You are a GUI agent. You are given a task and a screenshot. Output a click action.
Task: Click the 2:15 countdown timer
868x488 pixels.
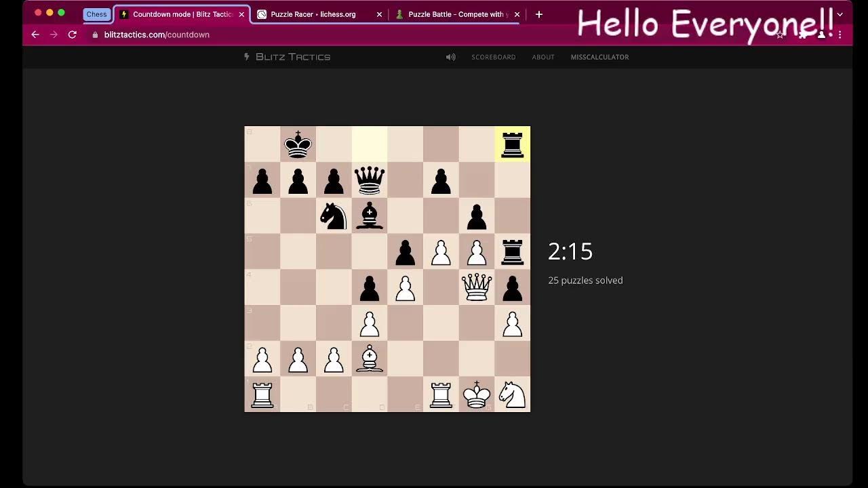pyautogui.click(x=570, y=251)
